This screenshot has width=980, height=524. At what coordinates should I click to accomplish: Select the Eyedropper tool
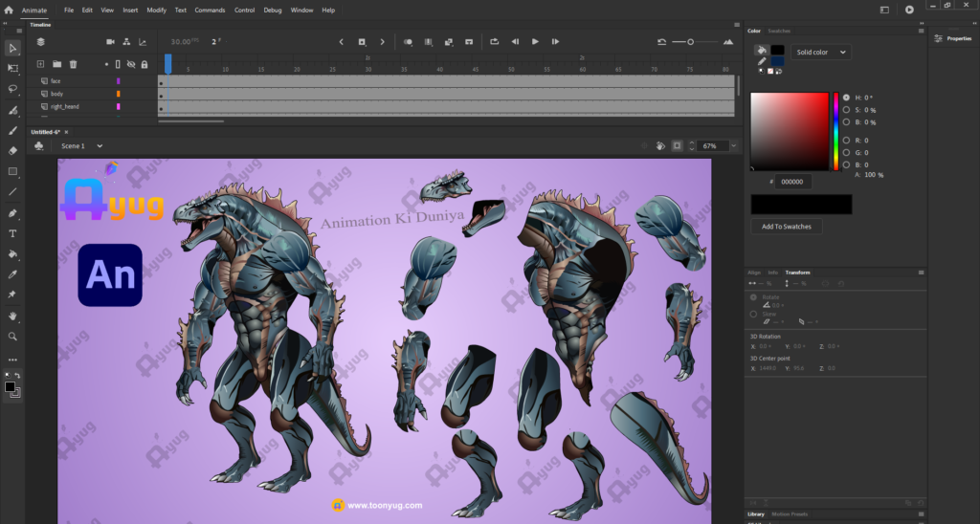[x=12, y=274]
